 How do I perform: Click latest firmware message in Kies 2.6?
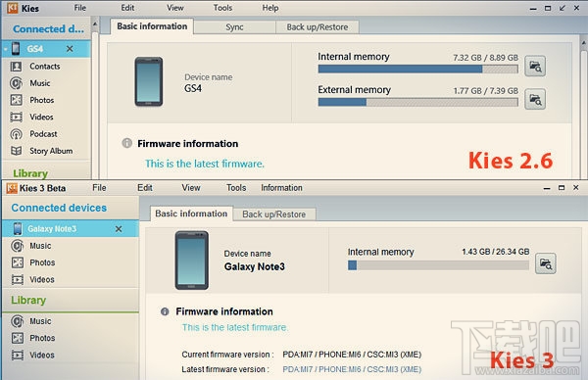point(205,164)
